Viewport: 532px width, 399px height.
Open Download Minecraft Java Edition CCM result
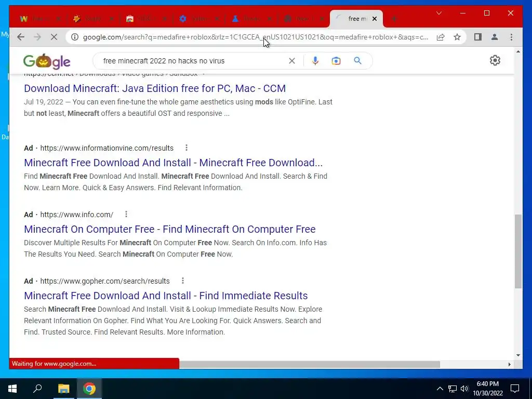(x=155, y=88)
